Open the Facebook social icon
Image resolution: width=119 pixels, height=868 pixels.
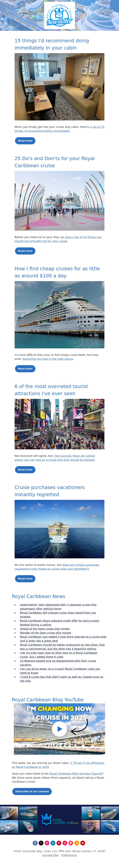tap(35, 843)
